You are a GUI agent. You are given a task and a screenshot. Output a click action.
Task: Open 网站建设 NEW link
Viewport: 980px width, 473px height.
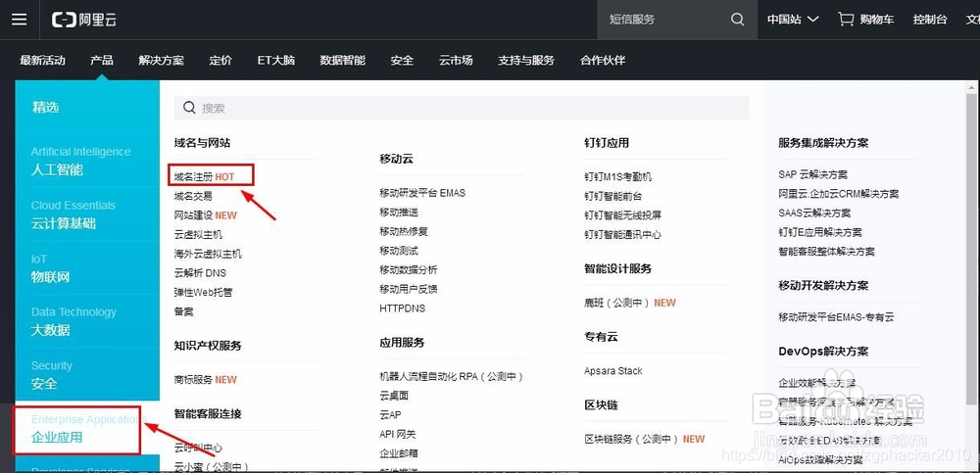point(206,215)
